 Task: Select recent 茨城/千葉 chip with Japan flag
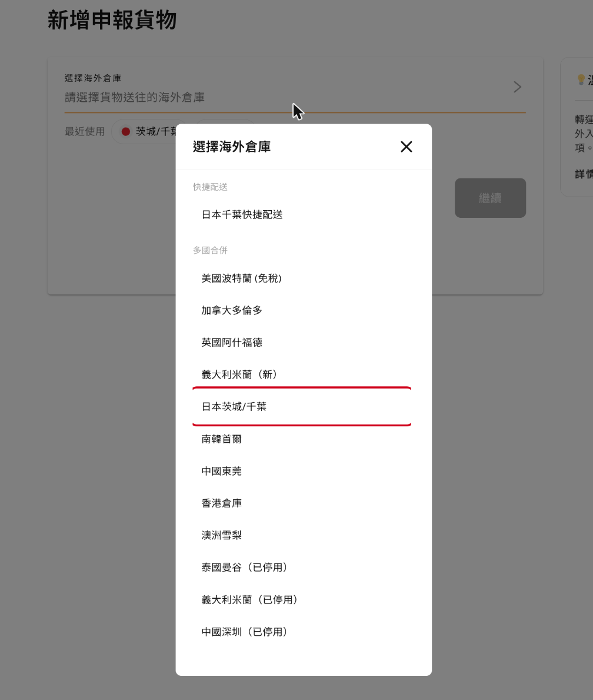[144, 131]
